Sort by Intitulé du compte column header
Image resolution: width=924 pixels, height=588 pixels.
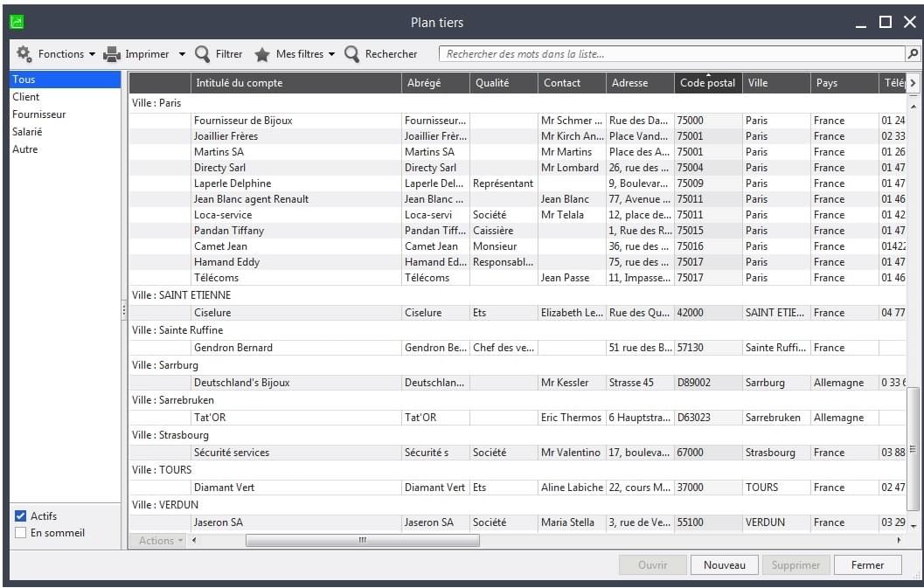[x=295, y=83]
